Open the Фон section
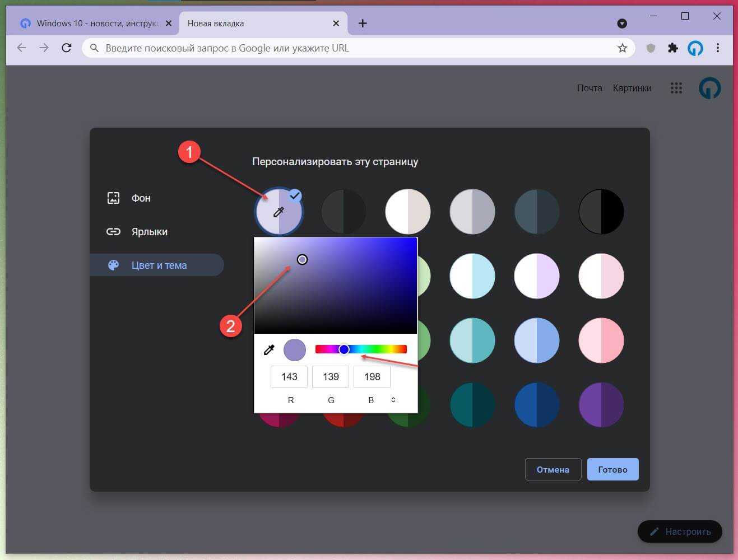This screenshot has width=738, height=560. [141, 198]
